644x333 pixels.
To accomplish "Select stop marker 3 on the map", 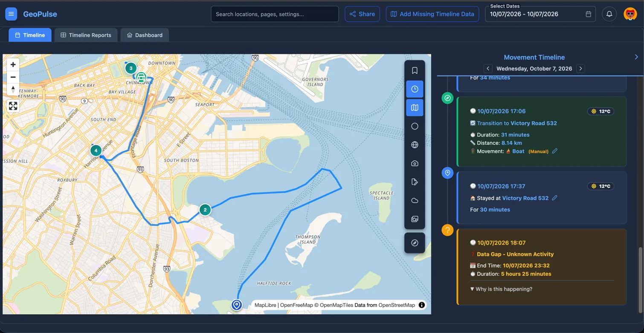I will [x=131, y=68].
